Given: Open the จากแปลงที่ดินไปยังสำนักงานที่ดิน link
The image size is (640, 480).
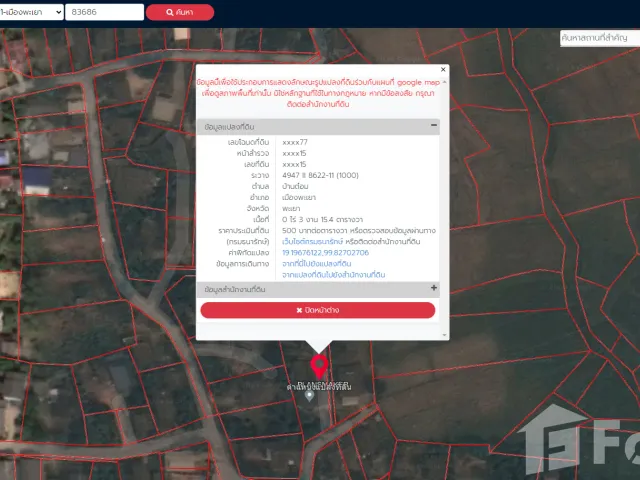Looking at the screenshot, I should [x=333, y=275].
